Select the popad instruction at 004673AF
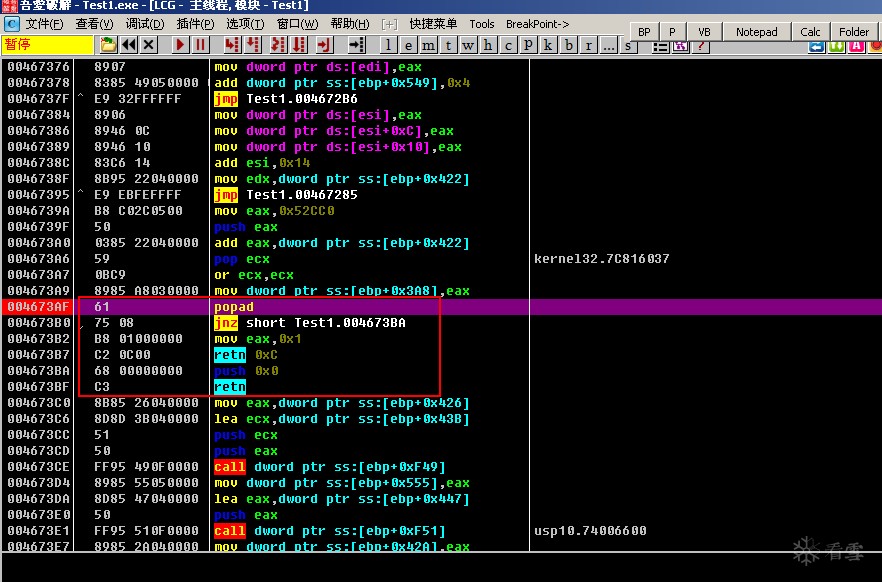This screenshot has width=882, height=582. (x=234, y=307)
